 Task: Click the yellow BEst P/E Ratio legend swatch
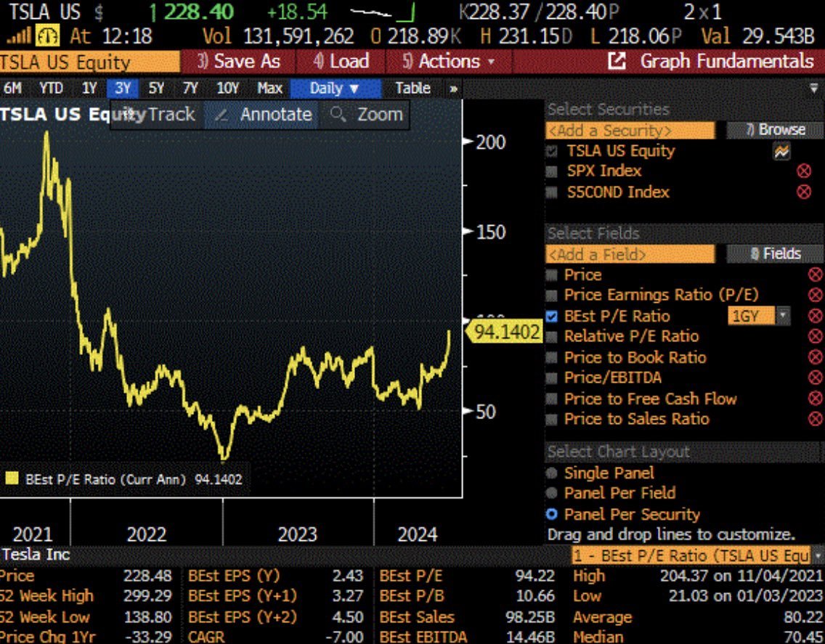12,478
